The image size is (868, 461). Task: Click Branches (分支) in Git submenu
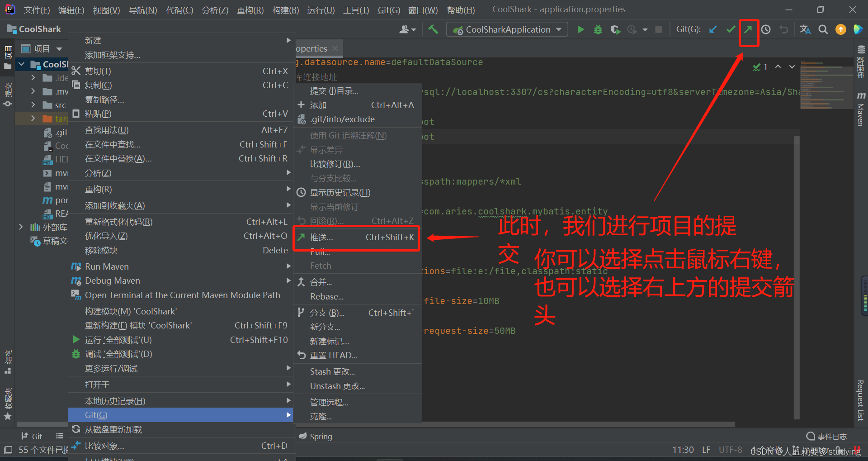[x=357, y=313]
